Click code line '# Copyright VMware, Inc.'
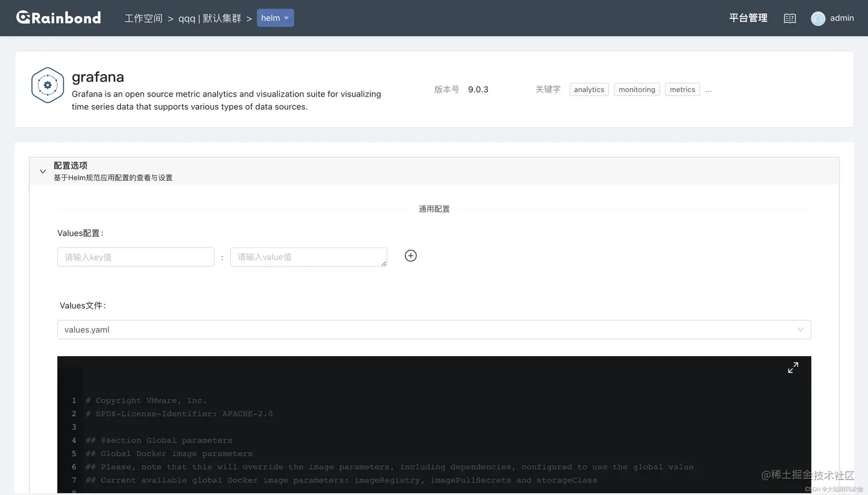 (146, 401)
